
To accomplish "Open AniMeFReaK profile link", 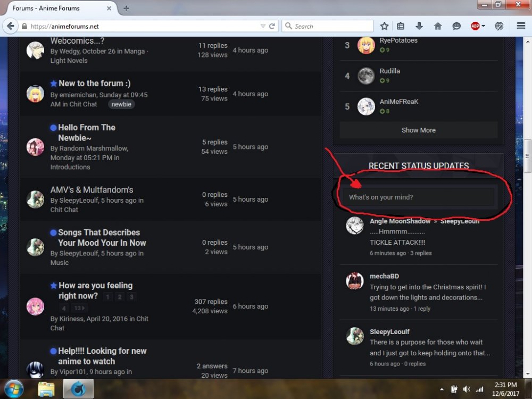I will pos(399,102).
